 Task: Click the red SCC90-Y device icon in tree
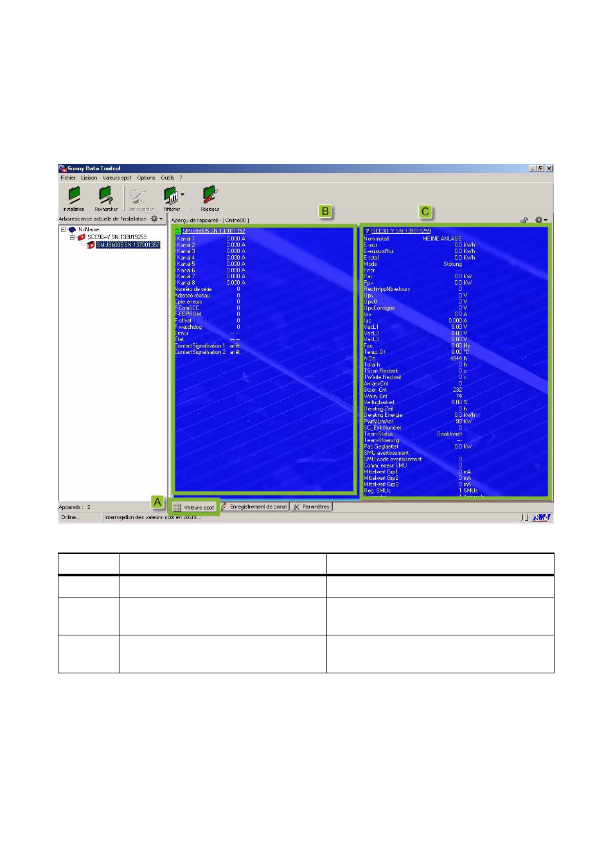82,237
